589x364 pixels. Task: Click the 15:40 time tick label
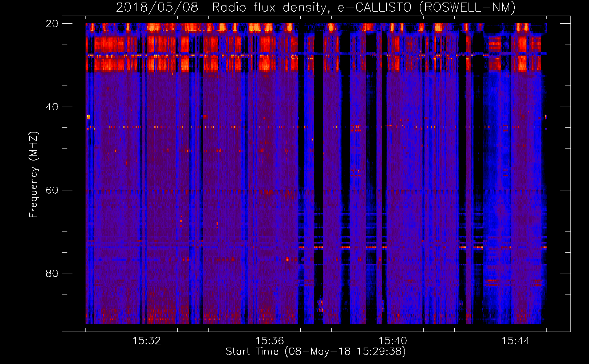393,341
